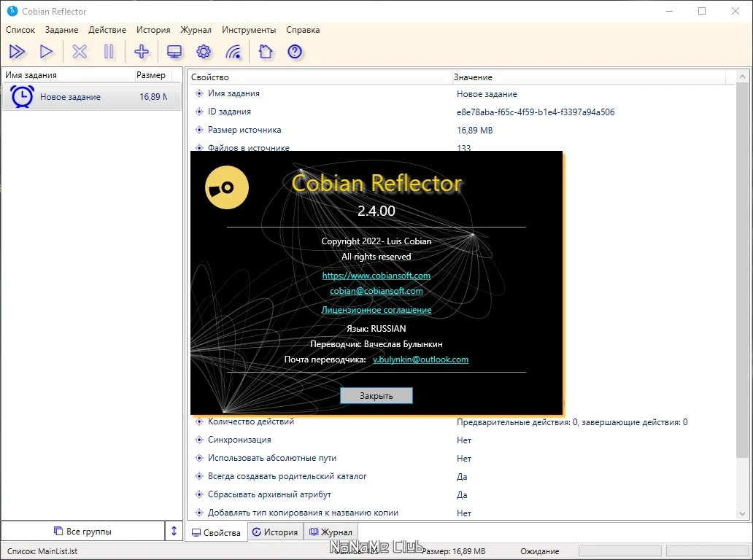Click bullet icon beside Добавлять тип копирования
753x560 pixels.
[199, 513]
